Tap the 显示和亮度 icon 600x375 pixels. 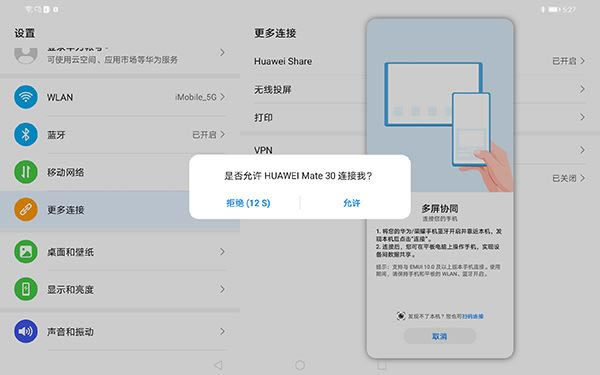click(x=26, y=289)
